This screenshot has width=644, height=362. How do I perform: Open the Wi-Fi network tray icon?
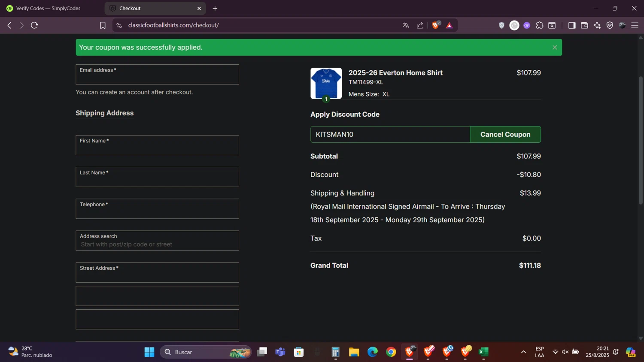(555, 352)
